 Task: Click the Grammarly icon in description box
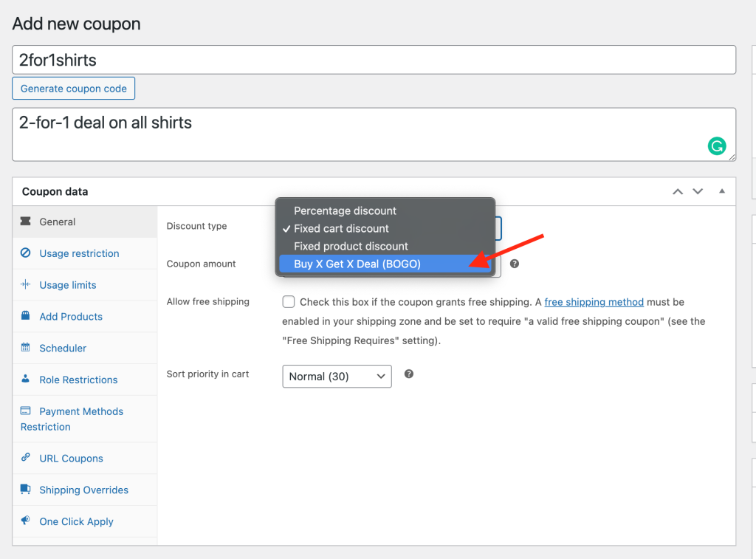point(717,145)
